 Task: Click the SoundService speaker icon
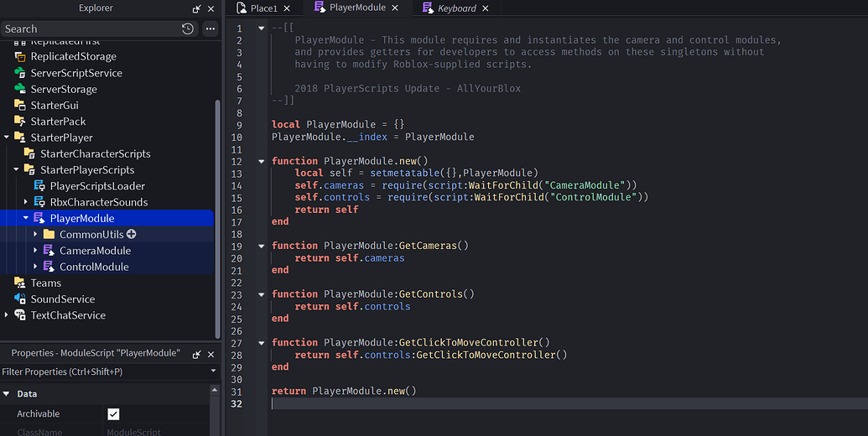pyautogui.click(x=20, y=298)
